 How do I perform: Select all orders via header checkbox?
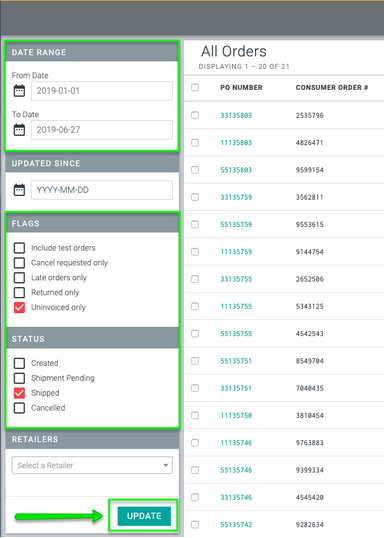tap(195, 87)
